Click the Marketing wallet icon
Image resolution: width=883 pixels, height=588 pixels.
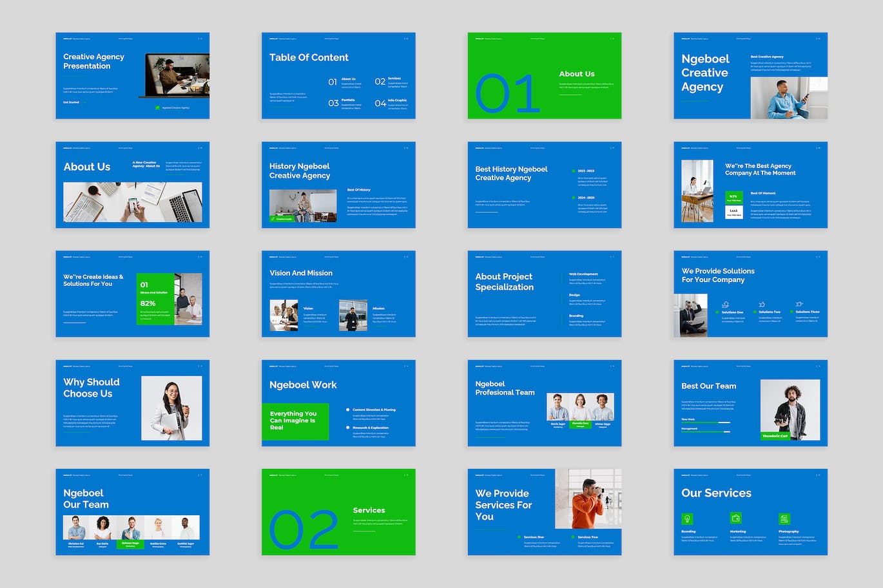735,518
